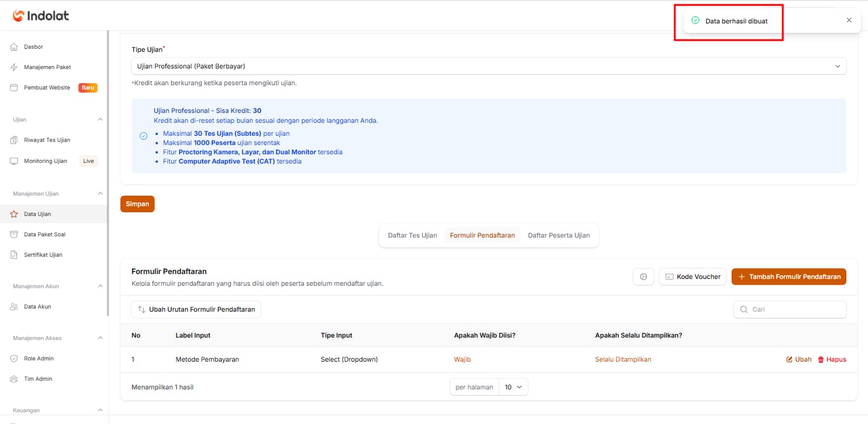This screenshot has width=868, height=424.
Task: Click the Sertifikat Ujian document icon
Action: [14, 255]
